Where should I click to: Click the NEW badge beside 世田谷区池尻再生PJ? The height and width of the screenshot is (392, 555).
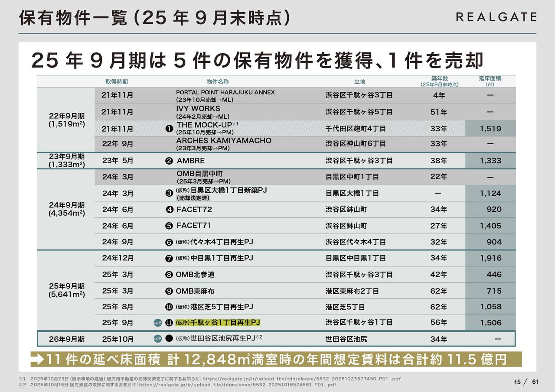pyautogui.click(x=158, y=339)
